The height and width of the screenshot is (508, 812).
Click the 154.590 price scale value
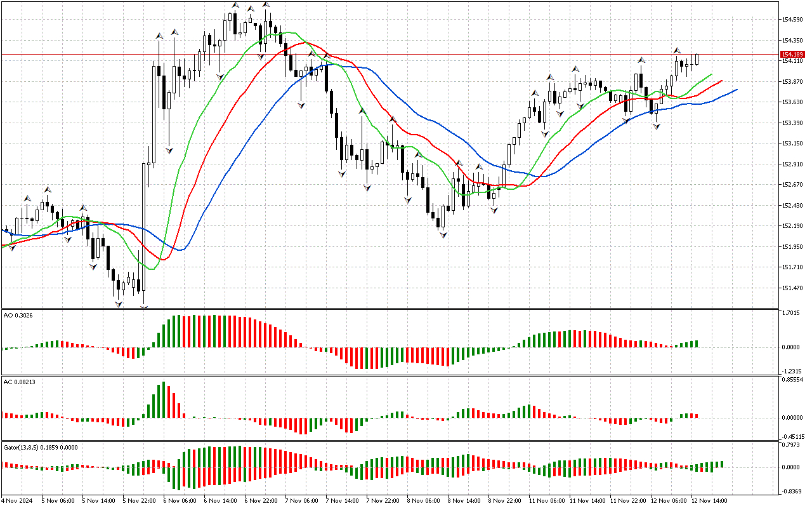[794, 20]
